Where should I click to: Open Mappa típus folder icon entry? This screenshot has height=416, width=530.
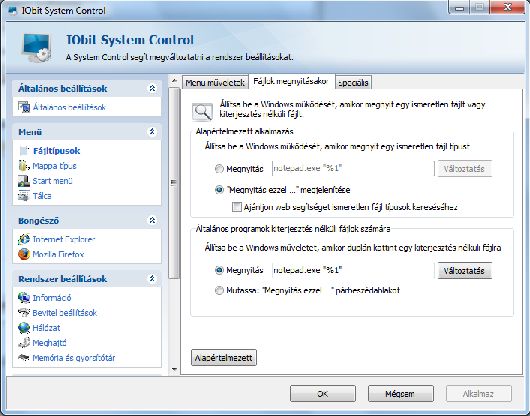[24, 166]
